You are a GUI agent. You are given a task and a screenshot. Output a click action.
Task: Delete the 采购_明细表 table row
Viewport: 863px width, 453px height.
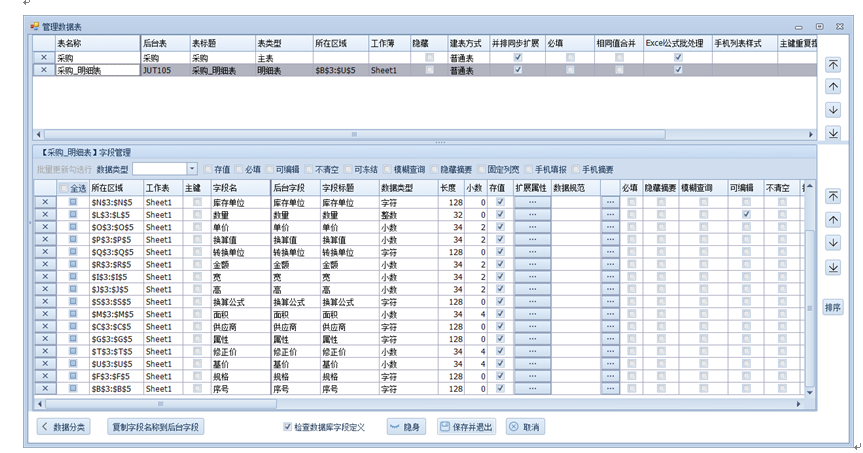pyautogui.click(x=43, y=71)
